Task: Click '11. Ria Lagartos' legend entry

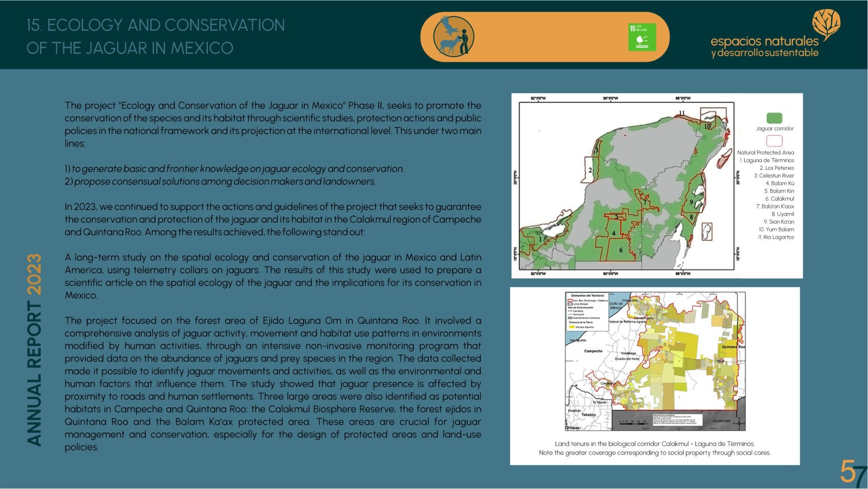Action: pyautogui.click(x=776, y=237)
